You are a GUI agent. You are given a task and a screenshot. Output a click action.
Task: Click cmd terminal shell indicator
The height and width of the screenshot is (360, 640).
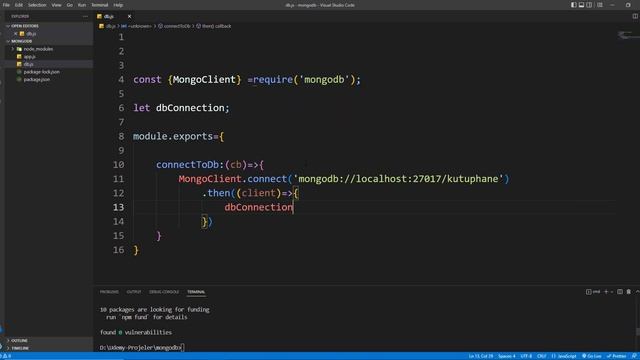[x=593, y=292]
